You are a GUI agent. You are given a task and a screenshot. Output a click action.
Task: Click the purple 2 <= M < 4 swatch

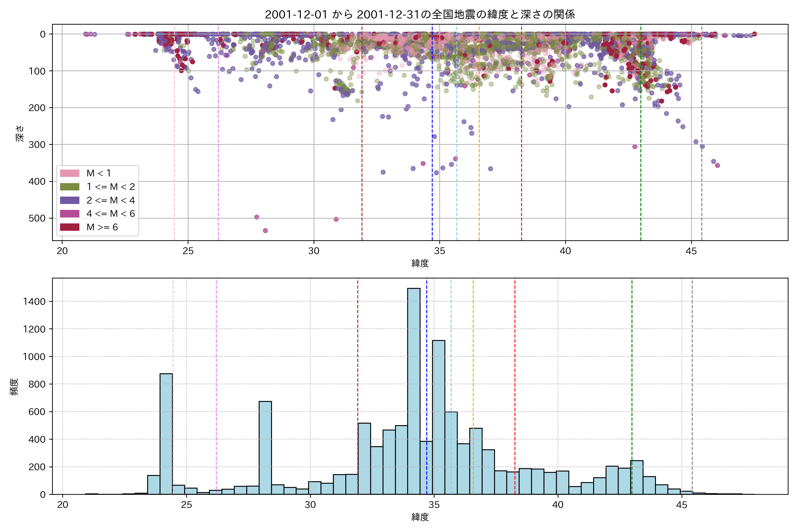[x=70, y=201]
